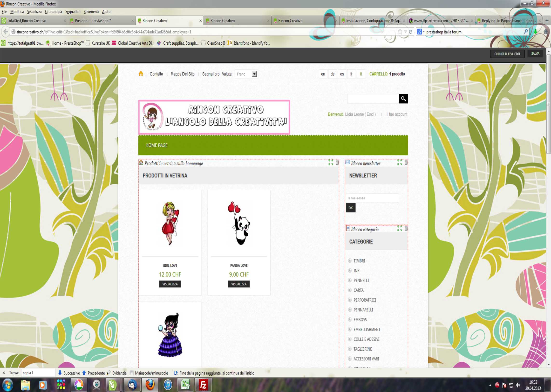This screenshot has width=551, height=392.
Task: Open search engine selector dropdown in Firefox
Action: (x=421, y=32)
